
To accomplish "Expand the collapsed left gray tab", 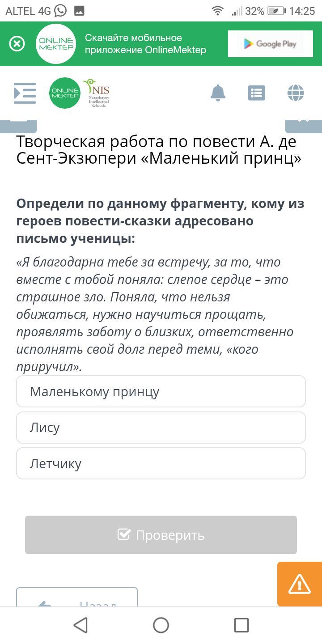I will [18, 126].
